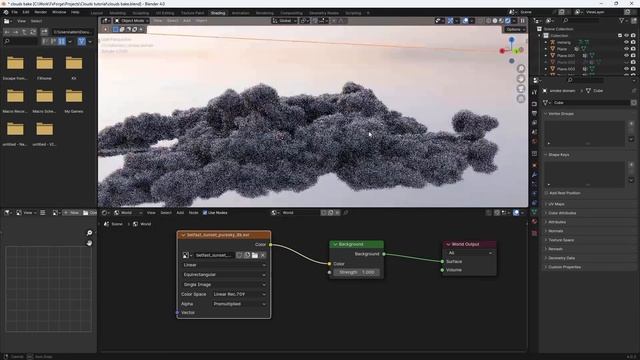Toggle viewport overlays icon
This screenshot has width=640, height=360.
(x=465, y=20)
